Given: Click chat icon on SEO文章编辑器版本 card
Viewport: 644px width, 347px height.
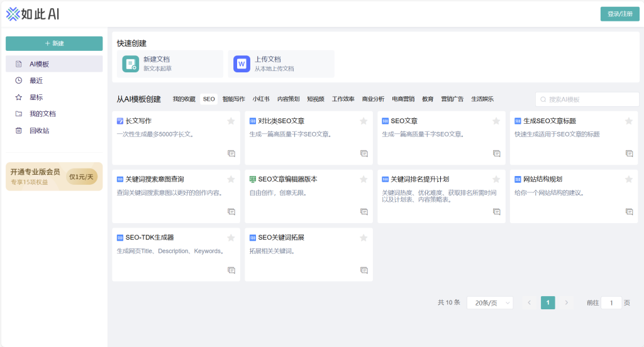Looking at the screenshot, I should point(364,212).
